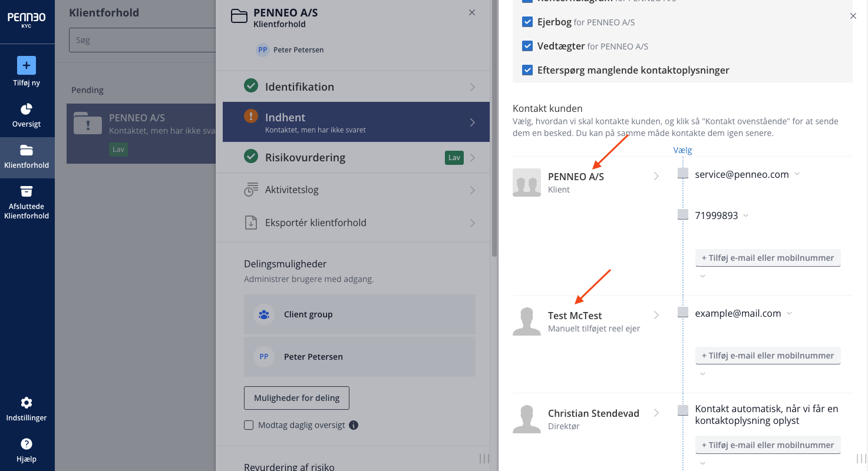
Task: Click the info icon beside Modtag daglig oversigt
Action: tap(354, 425)
